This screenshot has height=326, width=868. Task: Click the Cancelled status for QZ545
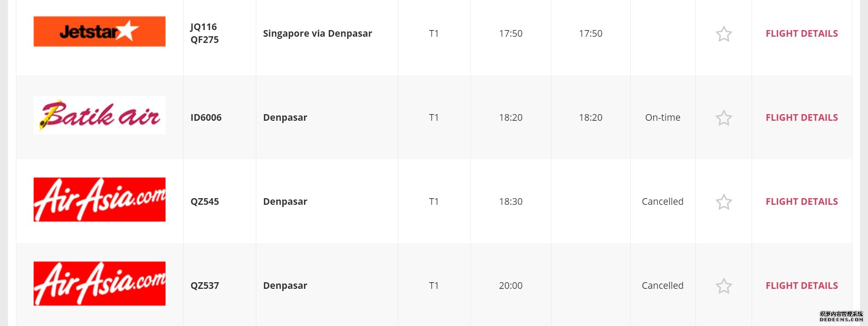coord(663,202)
